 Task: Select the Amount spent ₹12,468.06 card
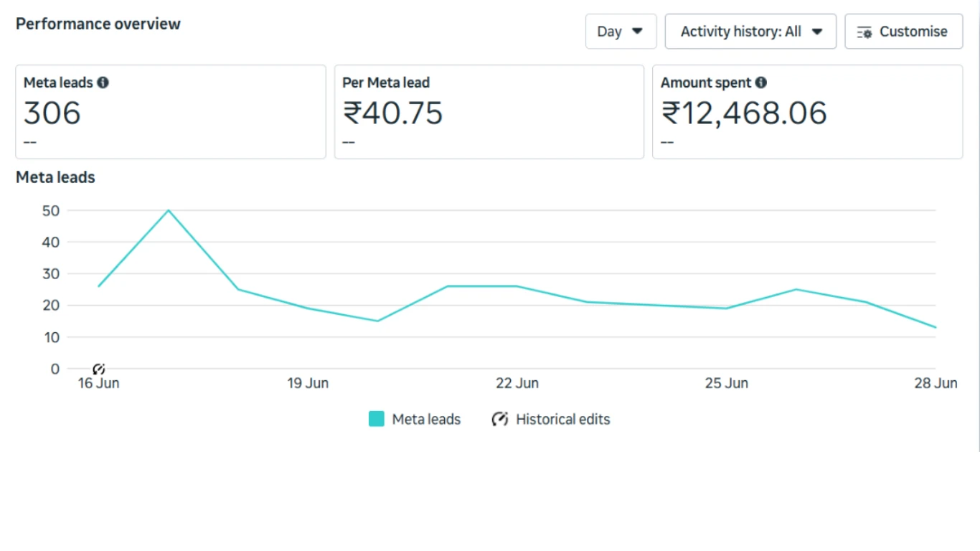807,112
